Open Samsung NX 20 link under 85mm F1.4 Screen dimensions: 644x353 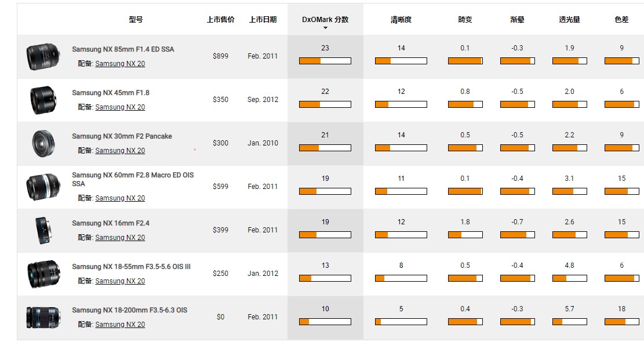(120, 64)
